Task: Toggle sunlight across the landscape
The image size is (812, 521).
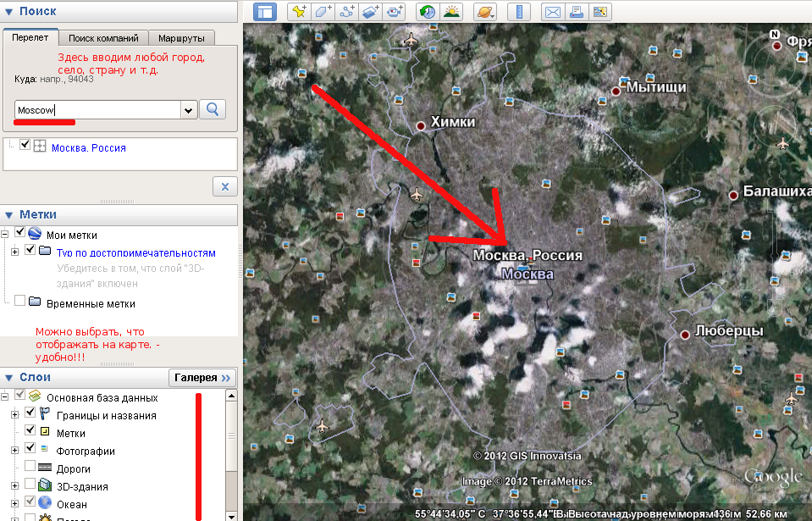Action: point(452,12)
